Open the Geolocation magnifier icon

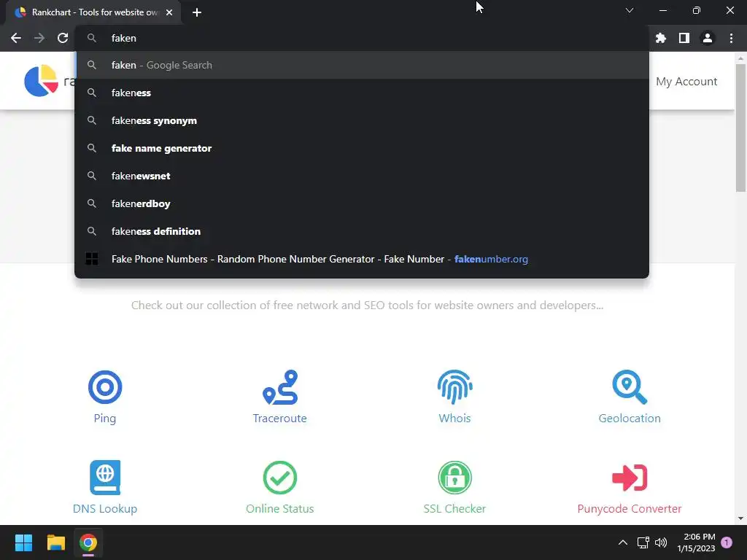click(x=630, y=387)
